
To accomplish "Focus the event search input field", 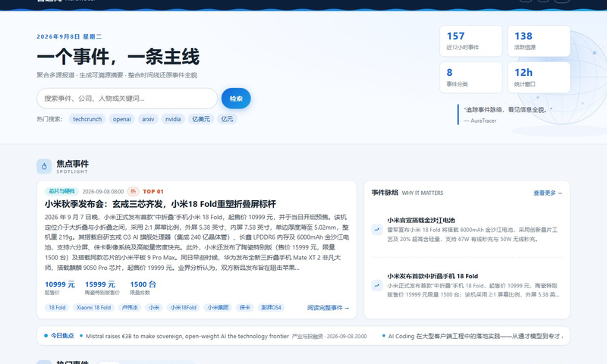I will tap(127, 99).
